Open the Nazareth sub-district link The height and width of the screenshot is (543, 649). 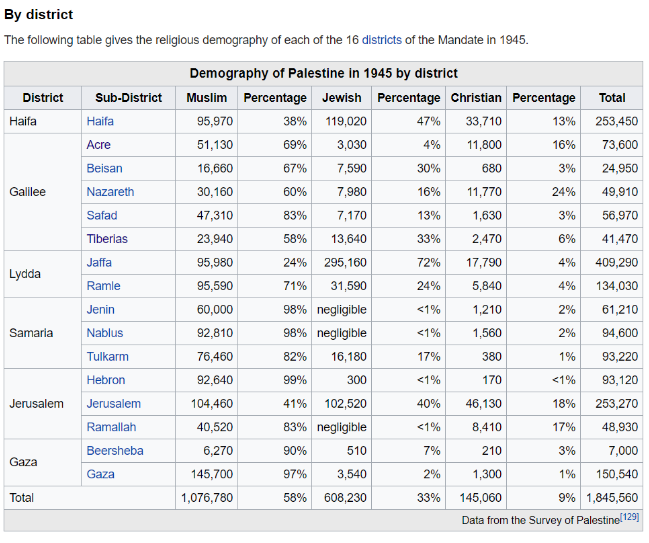coord(111,192)
